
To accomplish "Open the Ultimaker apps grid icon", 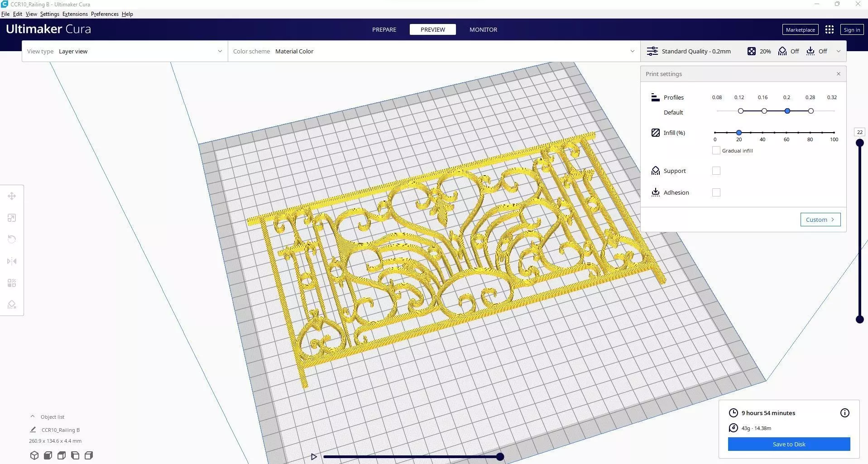I will click(829, 29).
